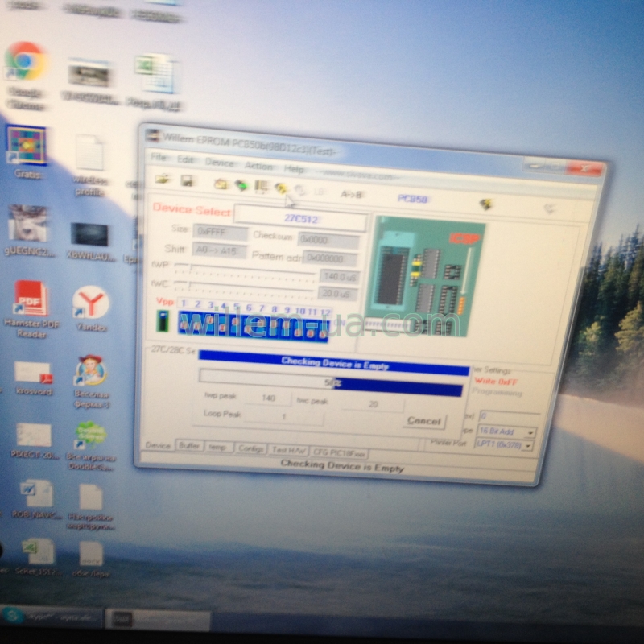Image resolution: width=644 pixels, height=644 pixels.
Task: Click the toolbar icon under the Action menu
Action: pyautogui.click(x=261, y=187)
